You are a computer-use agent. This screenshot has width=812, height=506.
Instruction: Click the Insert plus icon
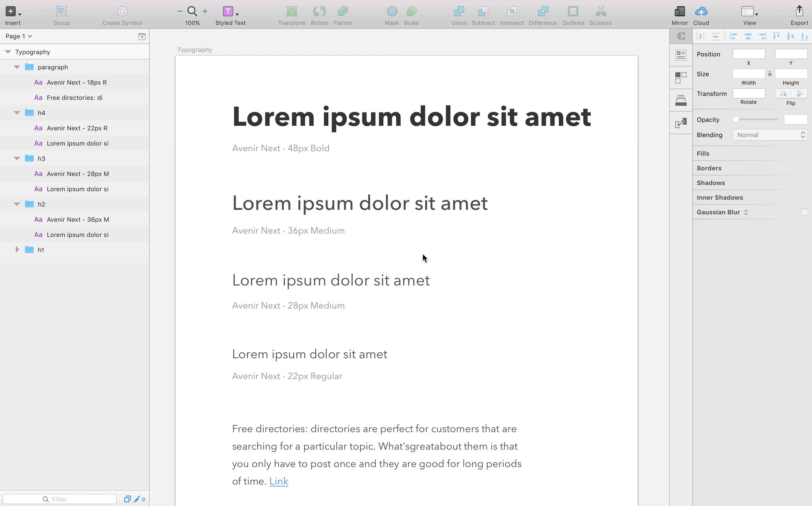[11, 11]
